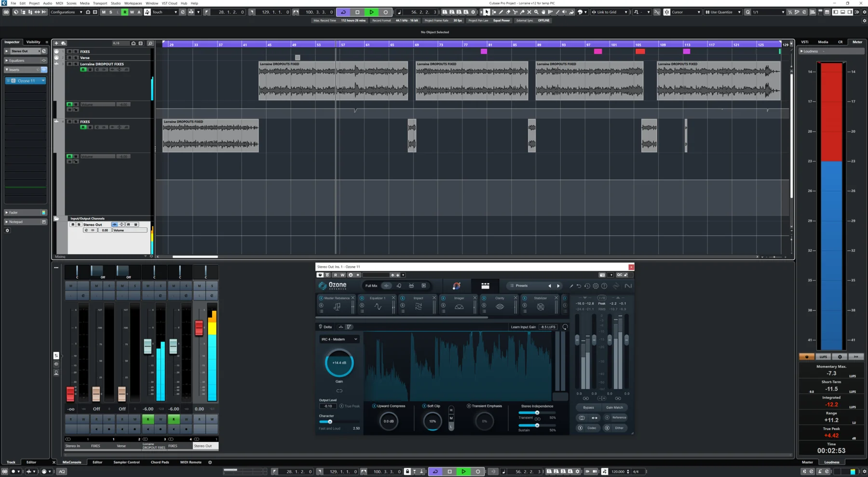Open the Ozone Impact module
The height and width of the screenshot is (477, 868).
[418, 304]
